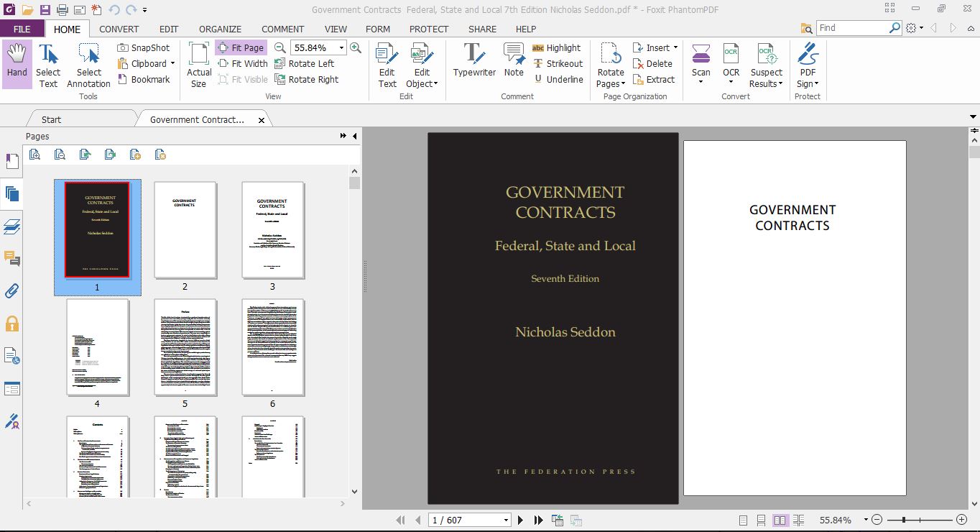
Task: Pick the Underline tool
Action: tap(558, 79)
